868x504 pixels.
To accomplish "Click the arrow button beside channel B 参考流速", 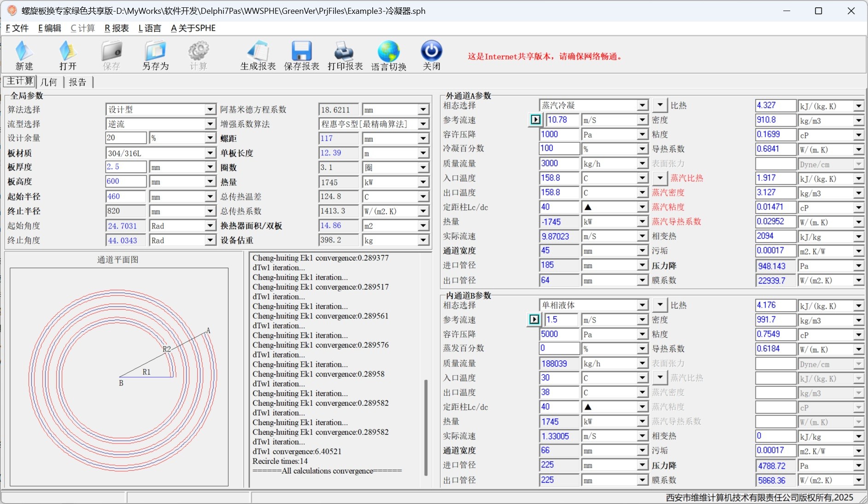I will point(534,319).
